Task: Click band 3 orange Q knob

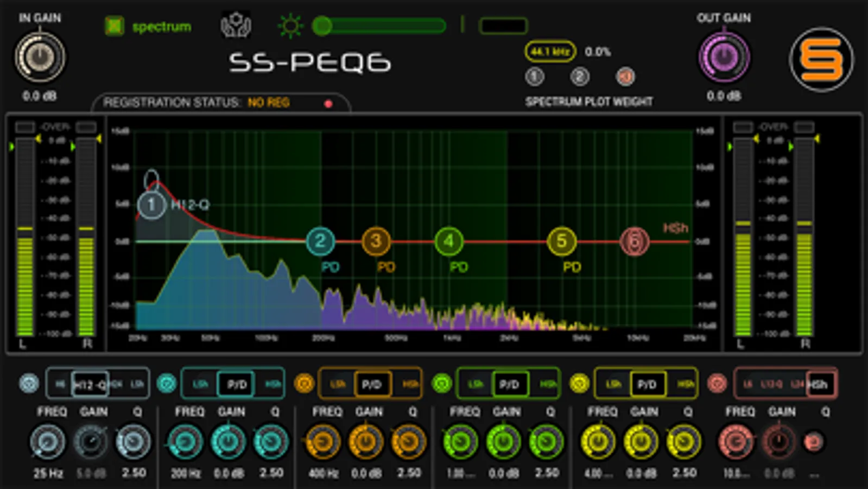Action: pyautogui.click(x=408, y=442)
